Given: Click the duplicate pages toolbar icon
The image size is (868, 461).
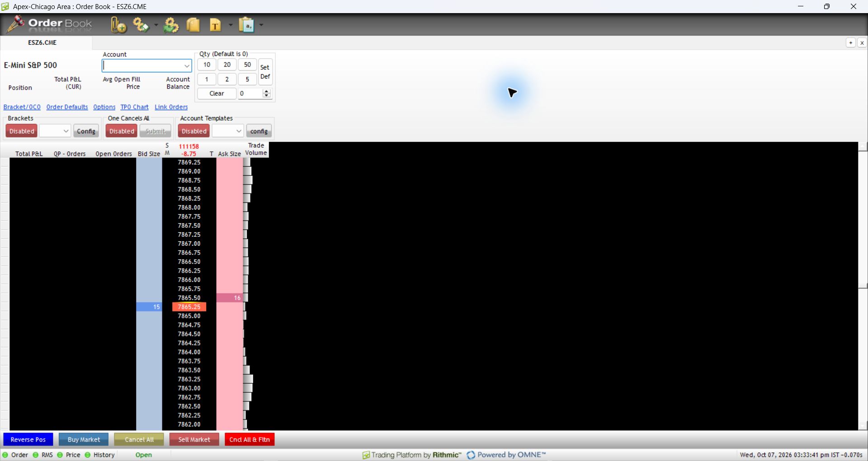Looking at the screenshot, I should (x=193, y=25).
